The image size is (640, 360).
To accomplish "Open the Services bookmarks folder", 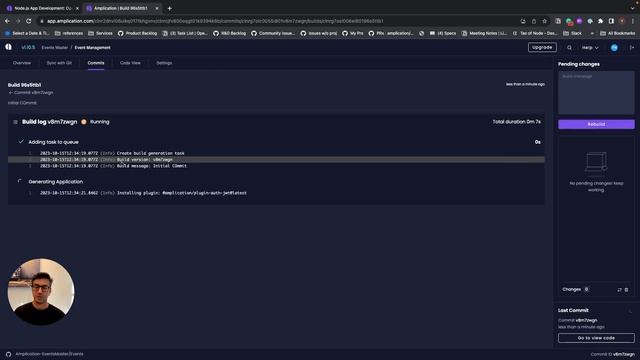I will (x=100, y=33).
